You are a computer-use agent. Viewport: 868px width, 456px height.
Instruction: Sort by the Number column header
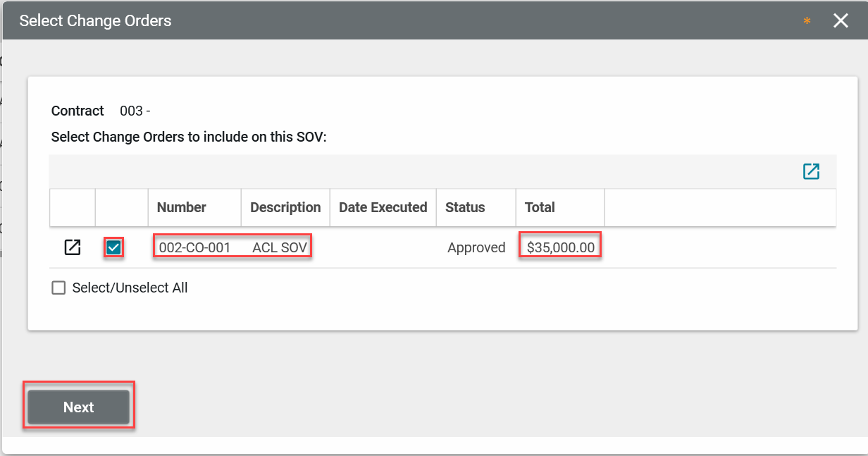[x=181, y=207]
